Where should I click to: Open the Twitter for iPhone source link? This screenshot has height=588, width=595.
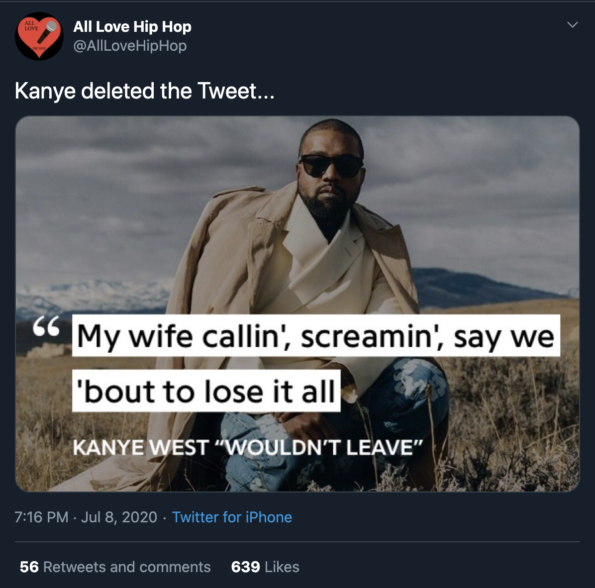pyautogui.click(x=232, y=517)
